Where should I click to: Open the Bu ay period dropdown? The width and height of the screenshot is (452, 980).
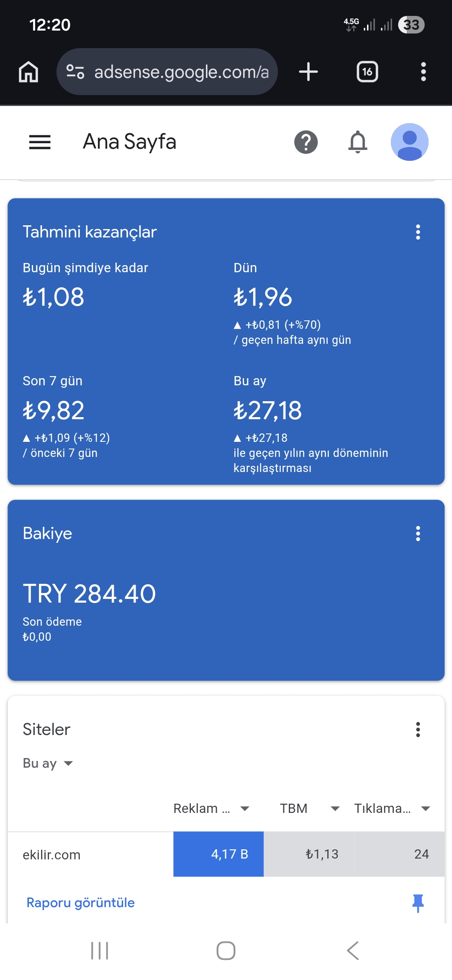48,763
